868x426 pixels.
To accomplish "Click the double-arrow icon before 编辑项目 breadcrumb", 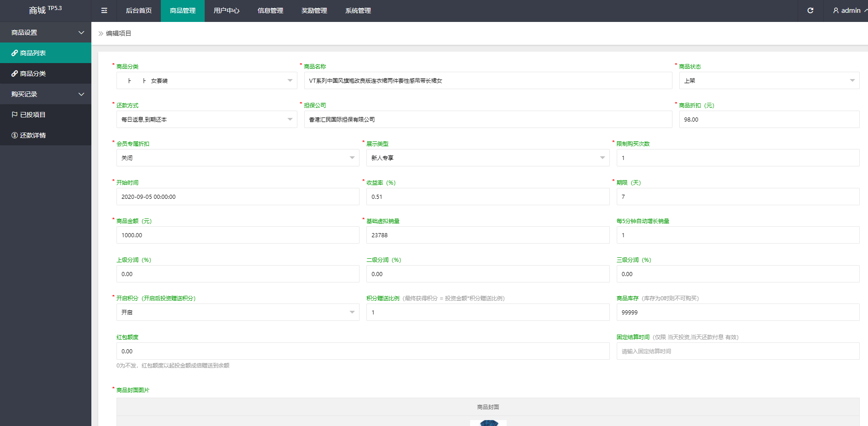I will point(101,33).
